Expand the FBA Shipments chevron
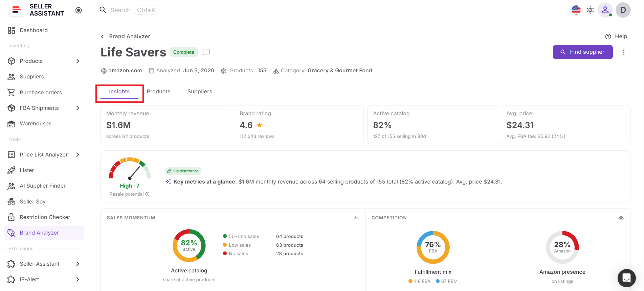 pos(77,108)
